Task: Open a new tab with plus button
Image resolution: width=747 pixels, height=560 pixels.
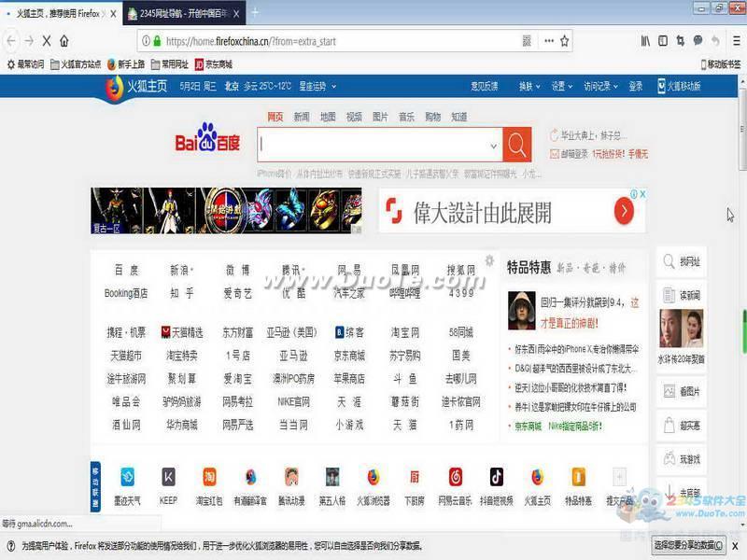Action: click(x=255, y=13)
